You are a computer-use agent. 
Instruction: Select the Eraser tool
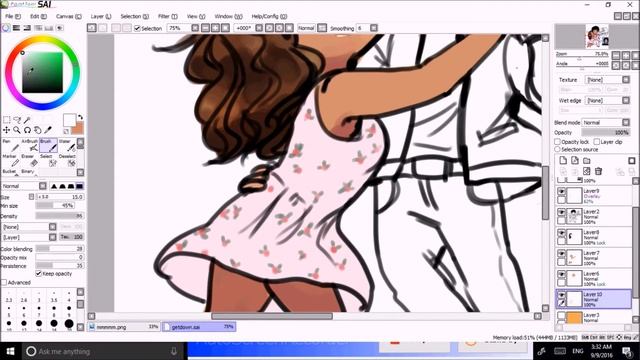click(29, 160)
